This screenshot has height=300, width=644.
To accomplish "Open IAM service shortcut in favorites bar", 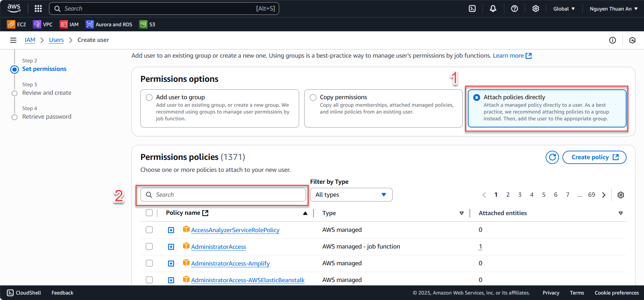I will click(69, 24).
